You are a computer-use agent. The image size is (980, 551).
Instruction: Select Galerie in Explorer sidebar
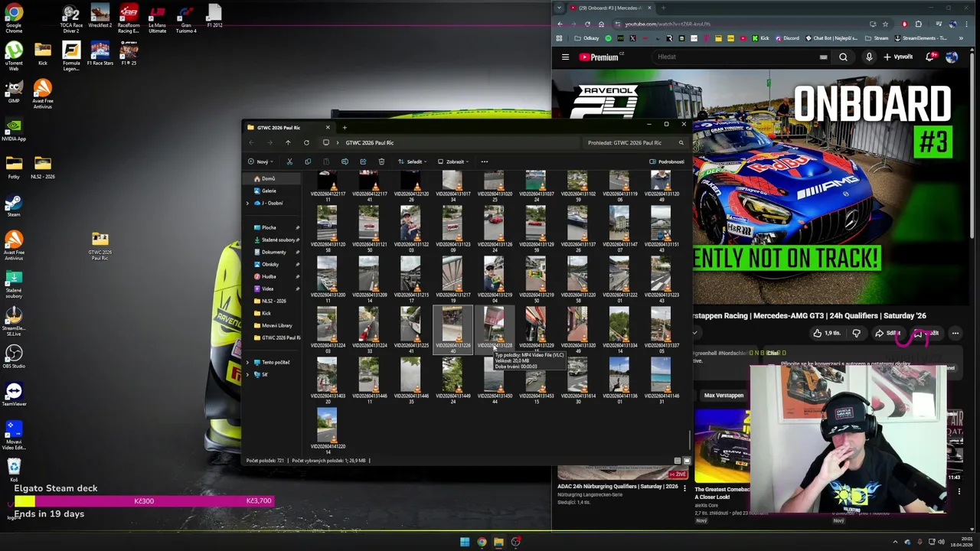coord(269,191)
